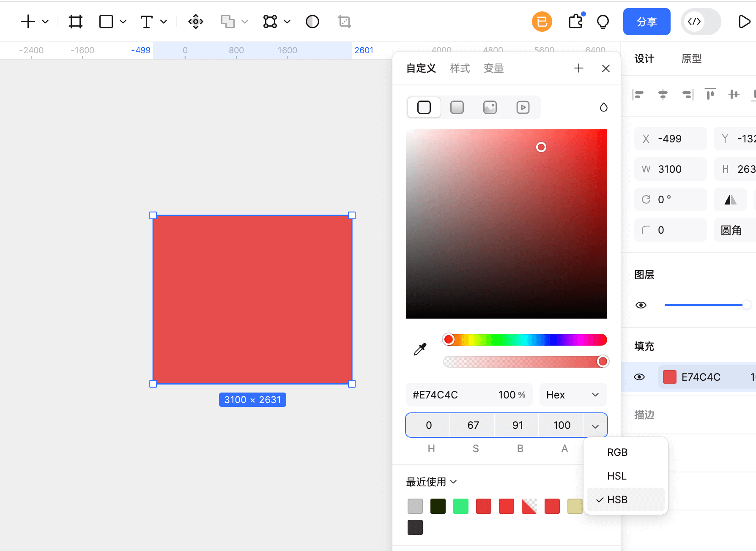Open the rectangle shape tool dropdown arrow

123,22
